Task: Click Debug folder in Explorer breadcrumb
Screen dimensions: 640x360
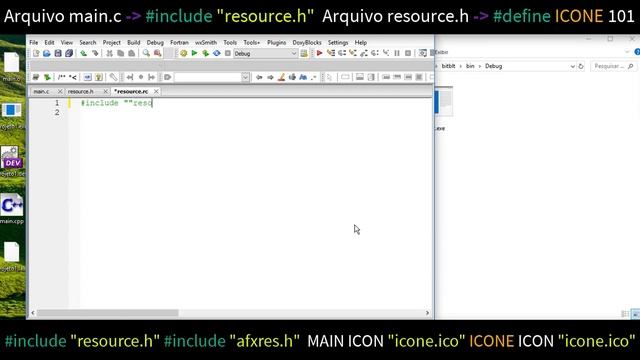Action: click(x=493, y=66)
